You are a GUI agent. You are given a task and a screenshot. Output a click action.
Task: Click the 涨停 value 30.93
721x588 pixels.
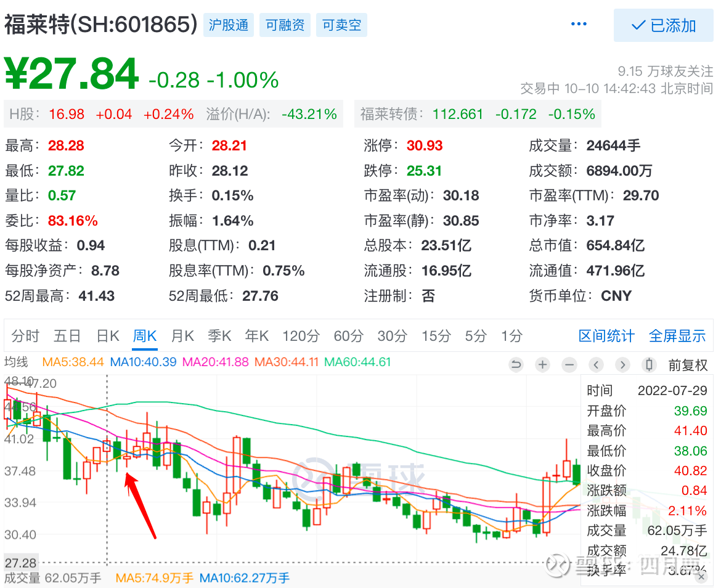[425, 145]
